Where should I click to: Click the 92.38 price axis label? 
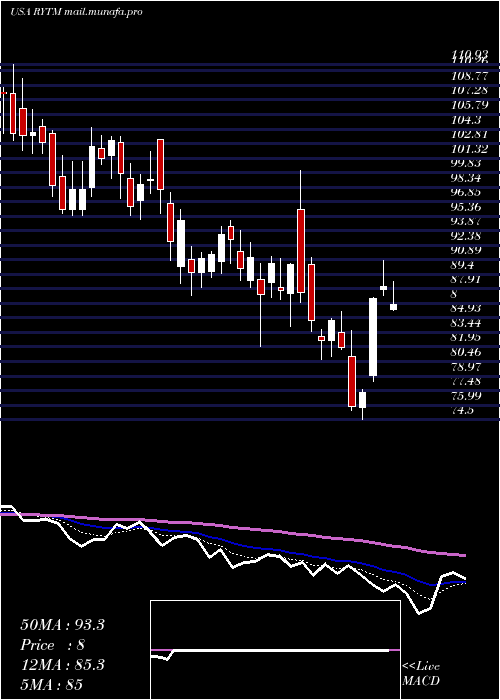tap(468, 236)
